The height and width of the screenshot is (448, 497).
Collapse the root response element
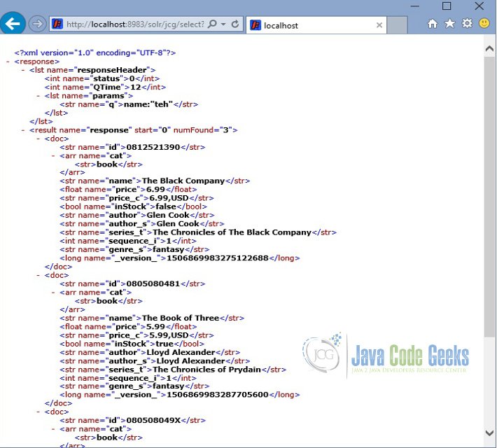coord(8,62)
